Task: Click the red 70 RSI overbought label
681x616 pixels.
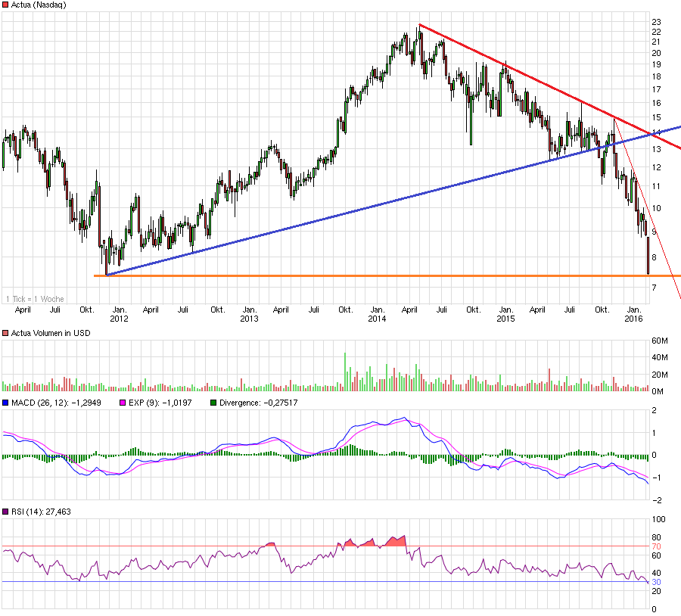Action: (x=656, y=546)
